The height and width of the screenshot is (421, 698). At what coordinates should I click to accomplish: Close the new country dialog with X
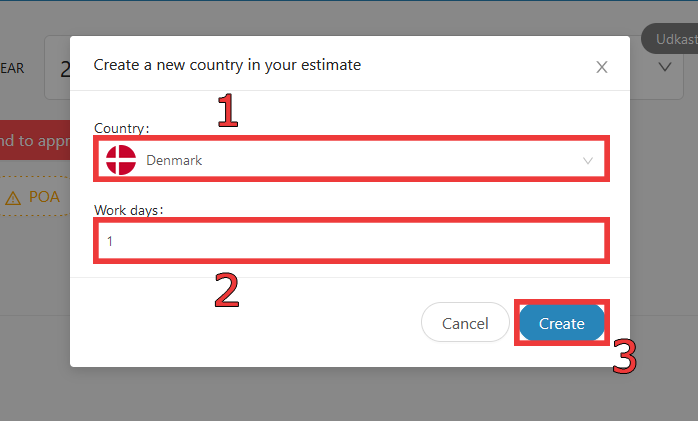pyautogui.click(x=601, y=67)
